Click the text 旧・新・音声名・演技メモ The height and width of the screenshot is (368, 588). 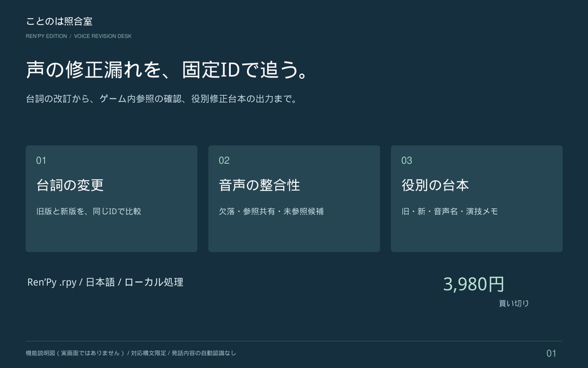coord(450,212)
